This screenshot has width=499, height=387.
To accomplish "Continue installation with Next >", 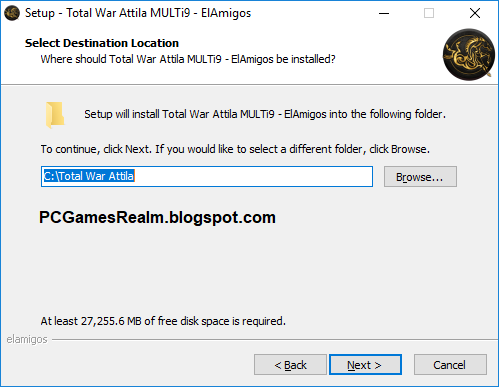I will [x=365, y=365].
